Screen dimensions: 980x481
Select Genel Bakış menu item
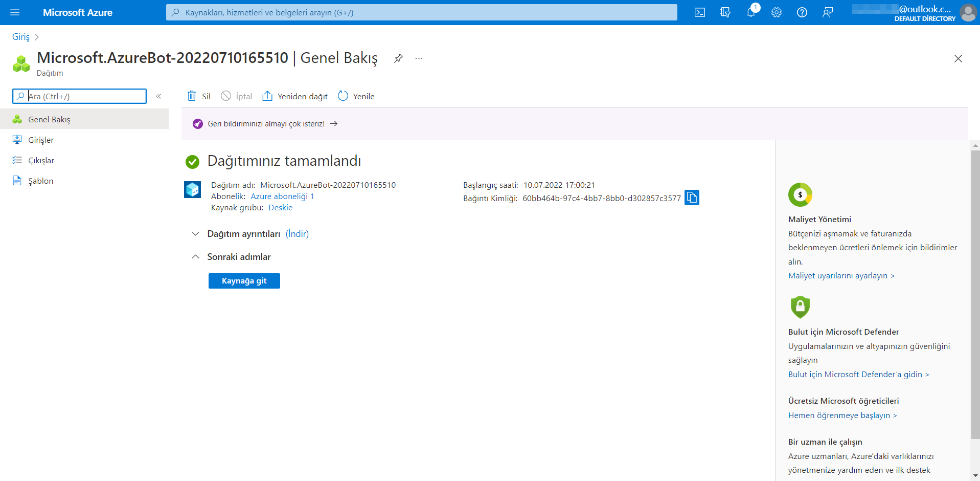(x=84, y=119)
